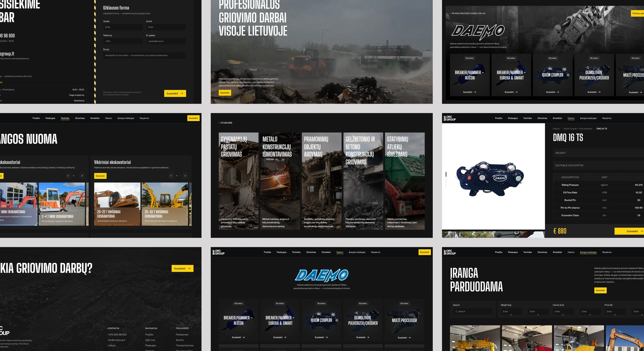Open Weight (kg) minimum dropdown chevron

pos(511,315)
